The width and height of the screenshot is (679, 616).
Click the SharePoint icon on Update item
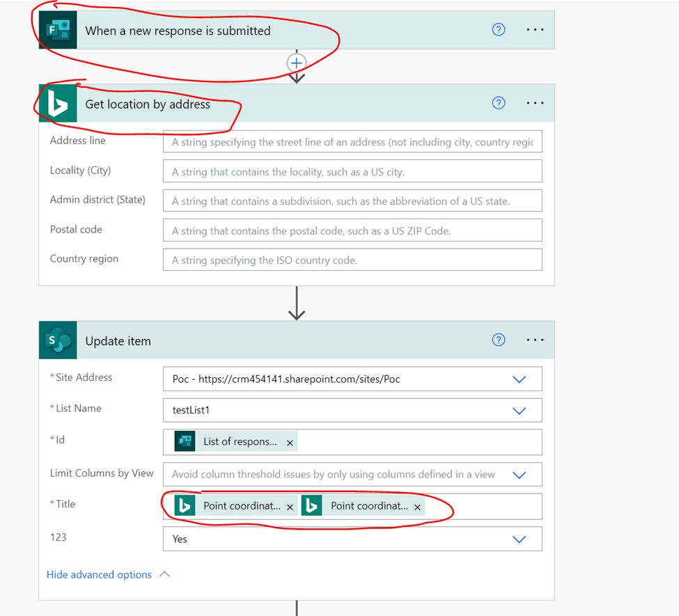pyautogui.click(x=58, y=340)
